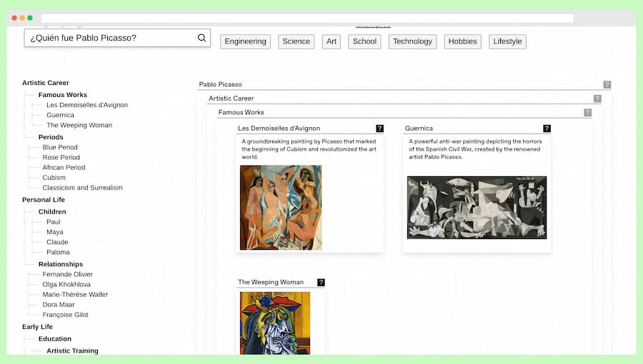Open Periods in the sidebar tree
This screenshot has width=643, height=364.
tap(51, 137)
